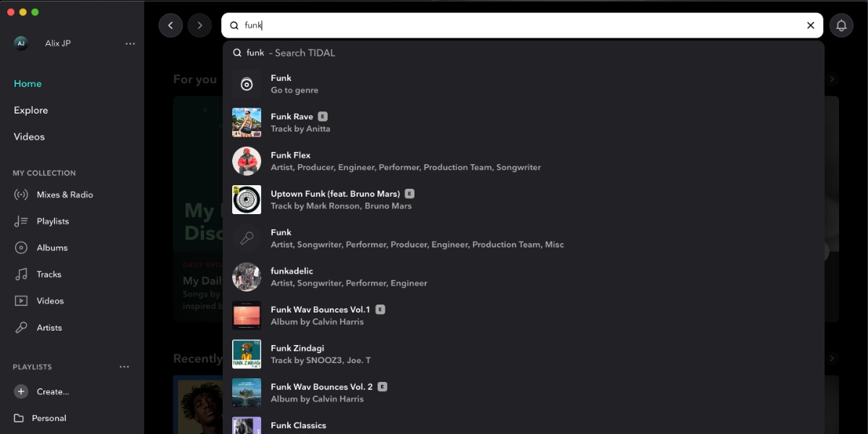Select 'funk - Search TIDAL' suggestion
The height and width of the screenshot is (434, 868).
click(x=290, y=53)
